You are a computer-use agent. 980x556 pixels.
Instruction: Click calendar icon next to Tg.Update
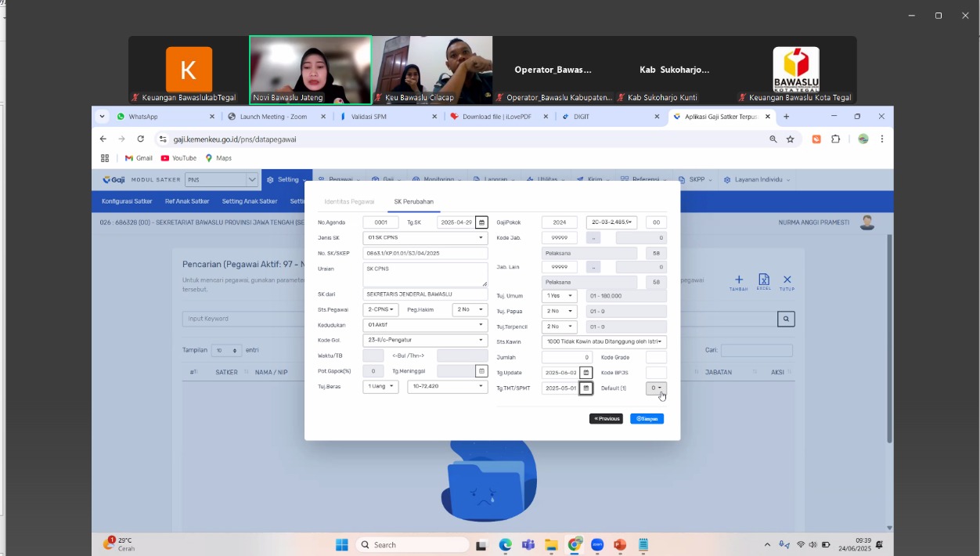click(x=585, y=373)
